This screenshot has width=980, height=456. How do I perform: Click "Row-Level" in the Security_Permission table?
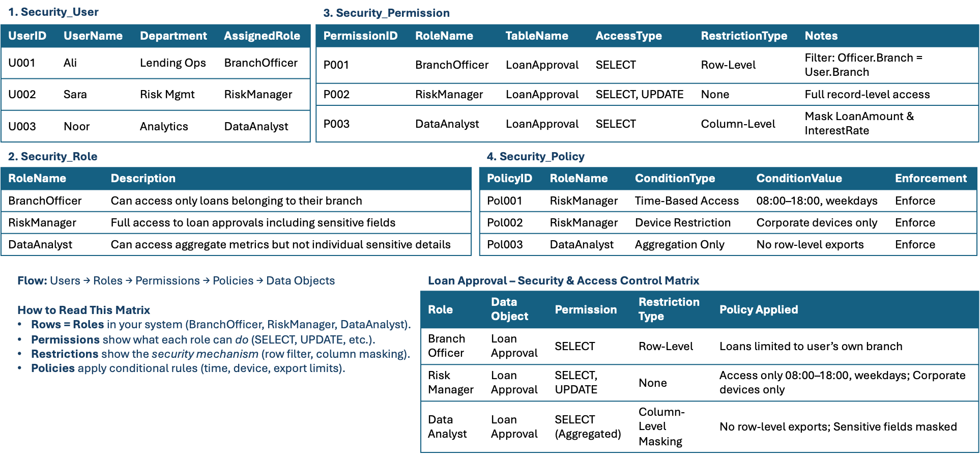pos(728,65)
